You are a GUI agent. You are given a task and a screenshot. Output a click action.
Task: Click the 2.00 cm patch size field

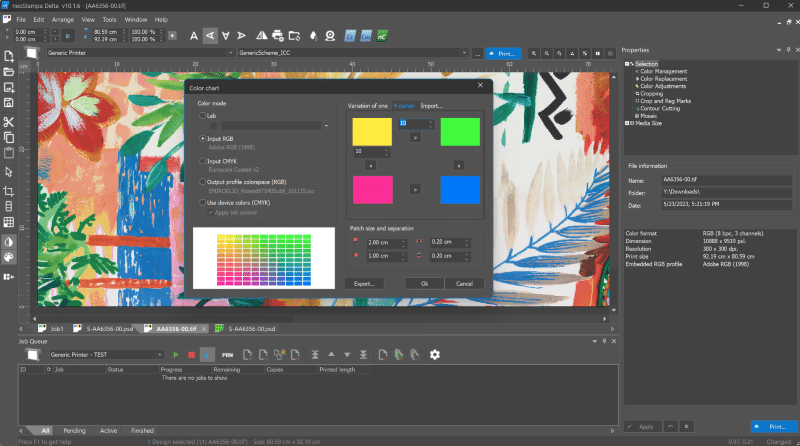click(x=384, y=242)
